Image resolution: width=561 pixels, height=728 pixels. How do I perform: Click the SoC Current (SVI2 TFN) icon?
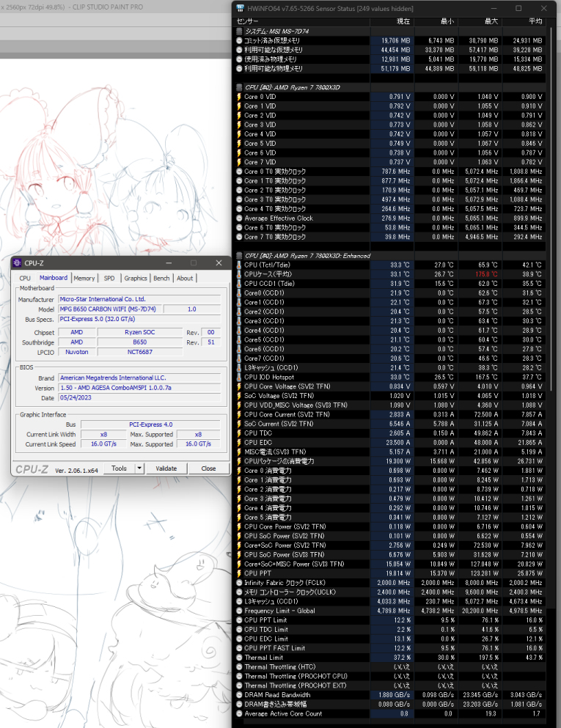tap(239, 424)
